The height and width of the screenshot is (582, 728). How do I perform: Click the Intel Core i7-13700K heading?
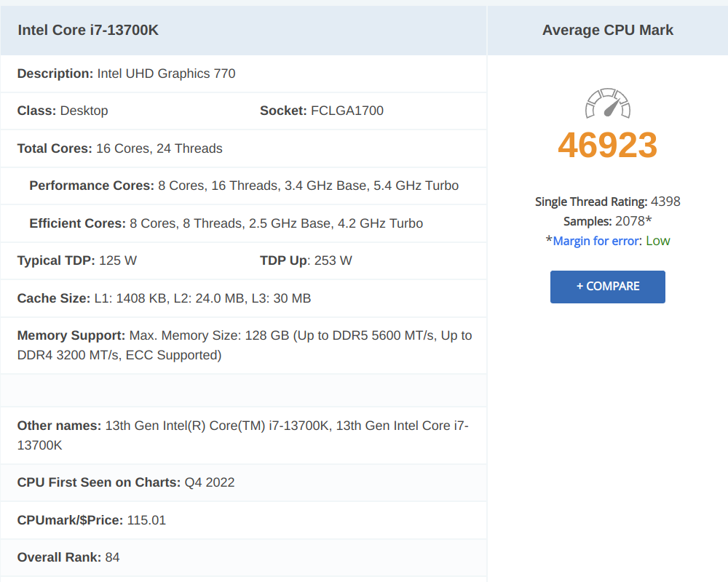[x=88, y=30]
